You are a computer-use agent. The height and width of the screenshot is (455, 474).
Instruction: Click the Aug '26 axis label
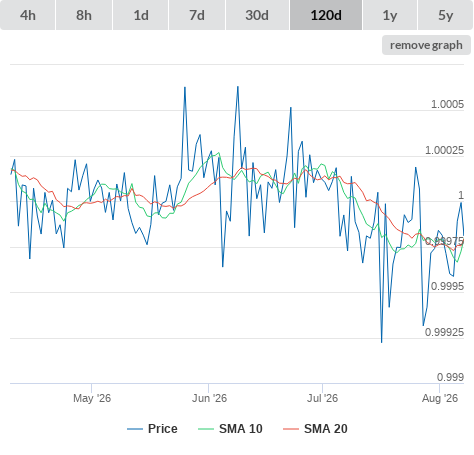pos(440,398)
